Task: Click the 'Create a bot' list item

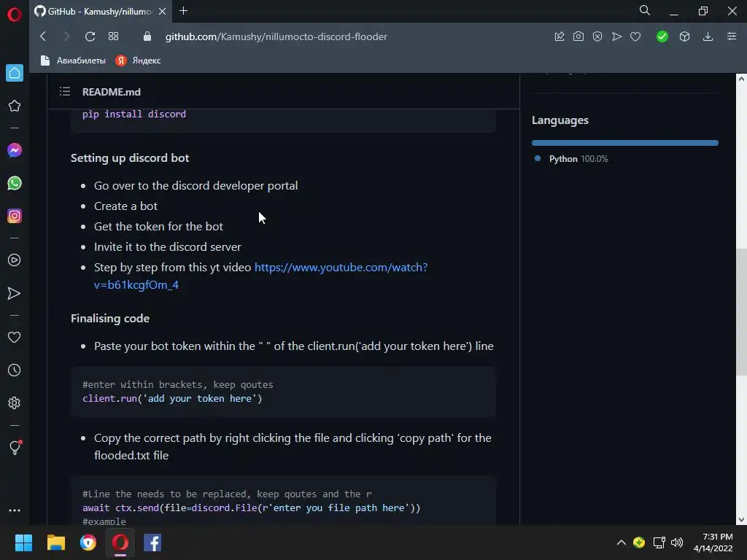Action: (x=125, y=206)
